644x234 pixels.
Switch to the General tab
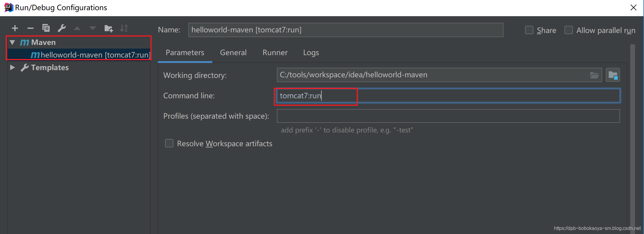point(233,53)
